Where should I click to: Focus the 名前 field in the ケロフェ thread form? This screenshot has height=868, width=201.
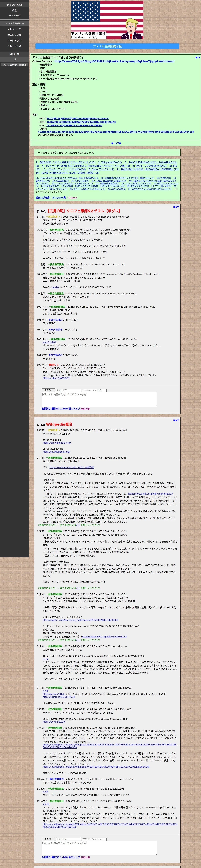point(68,390)
